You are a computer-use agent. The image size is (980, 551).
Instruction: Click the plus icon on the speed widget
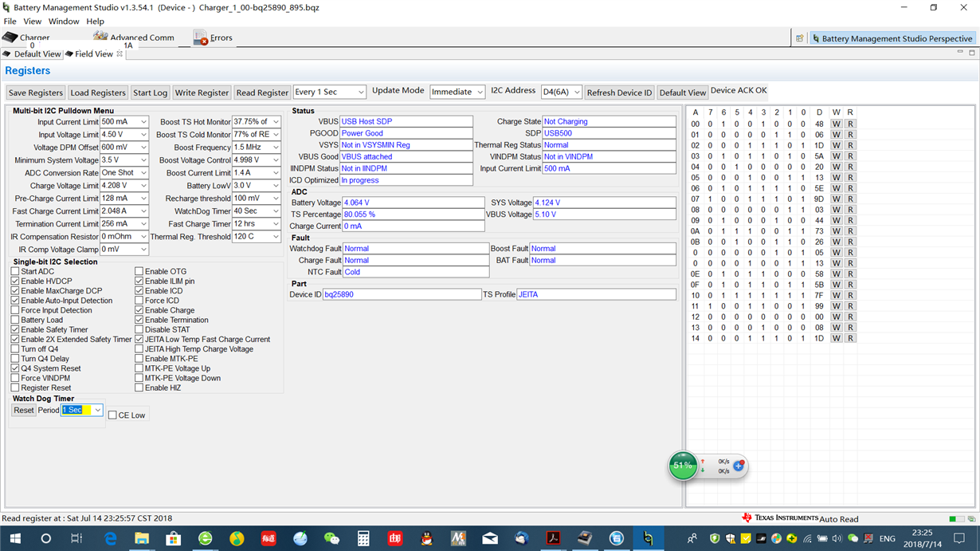(739, 466)
